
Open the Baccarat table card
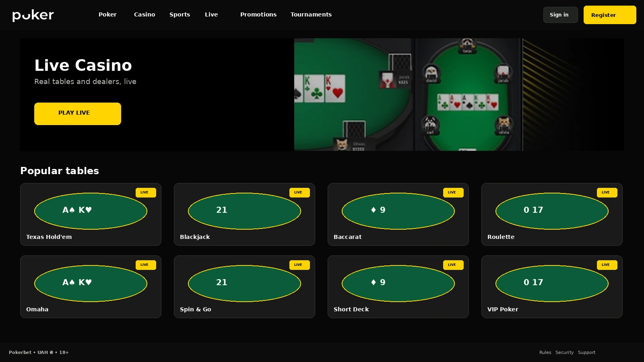(398, 214)
